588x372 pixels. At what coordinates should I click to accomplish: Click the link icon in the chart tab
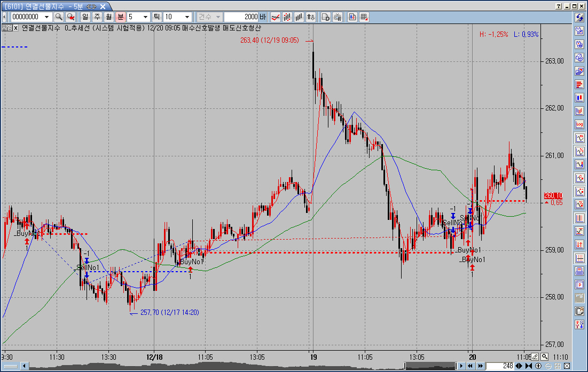pyautogui.click(x=91, y=6)
